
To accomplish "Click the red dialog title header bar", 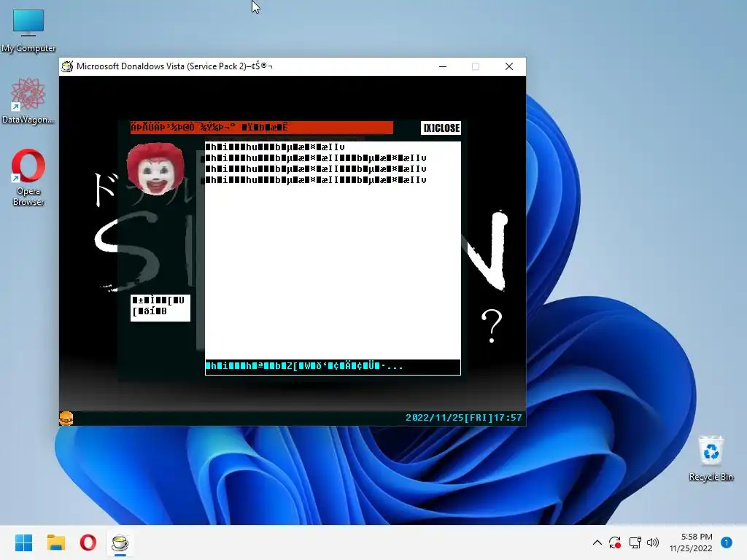I will (x=262, y=127).
